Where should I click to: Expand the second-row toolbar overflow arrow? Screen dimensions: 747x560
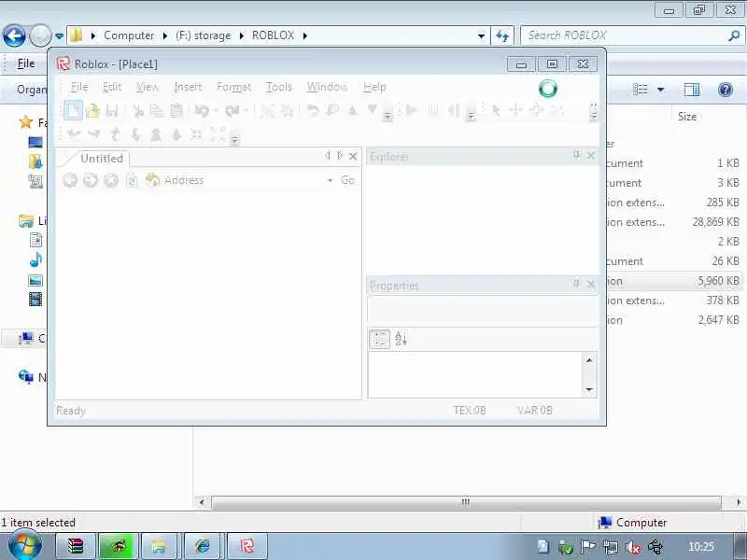pos(235,140)
